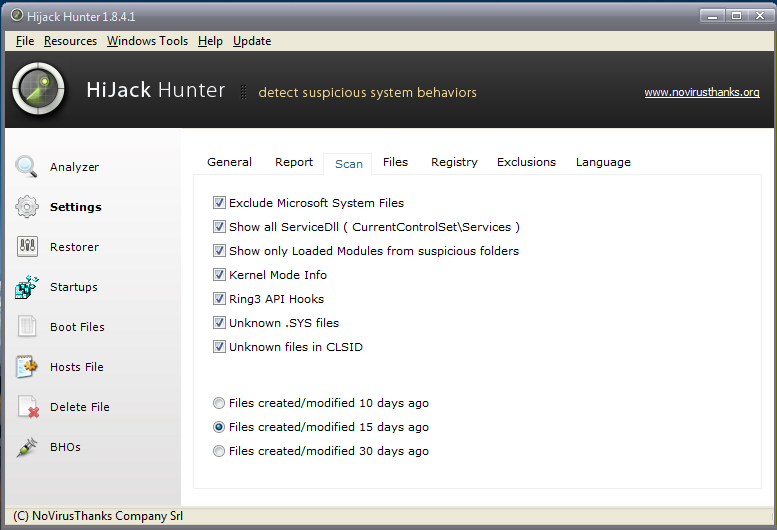Open the Windows Tools menu
The image size is (777, 530).
click(147, 41)
